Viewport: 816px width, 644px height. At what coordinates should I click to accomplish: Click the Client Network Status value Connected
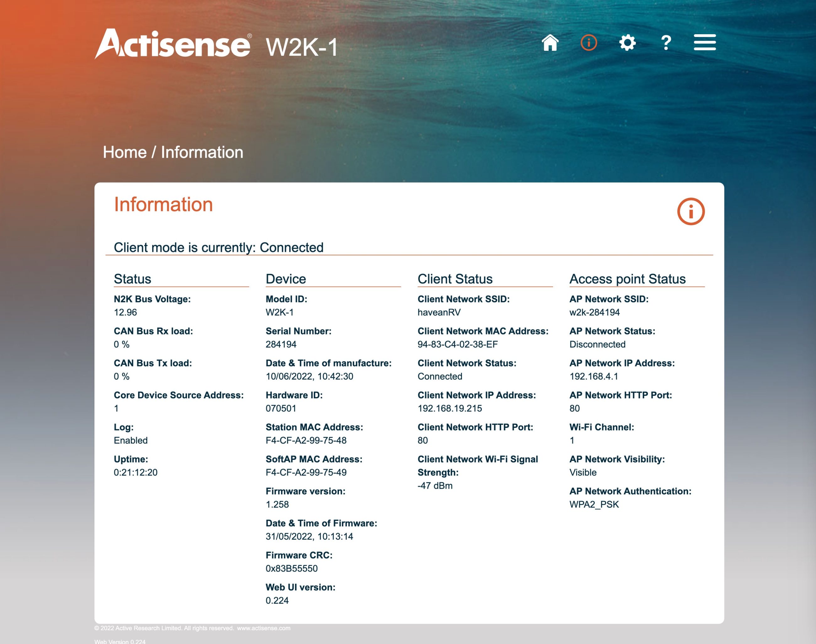(x=440, y=376)
